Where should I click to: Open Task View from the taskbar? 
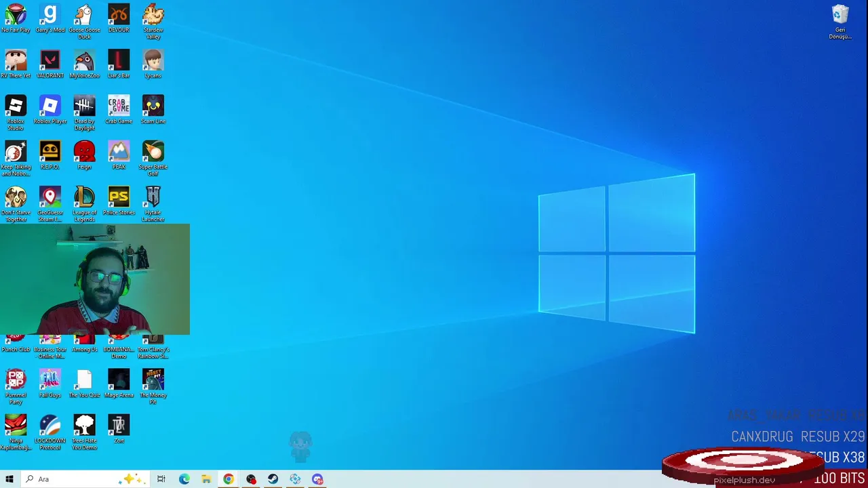tap(161, 479)
